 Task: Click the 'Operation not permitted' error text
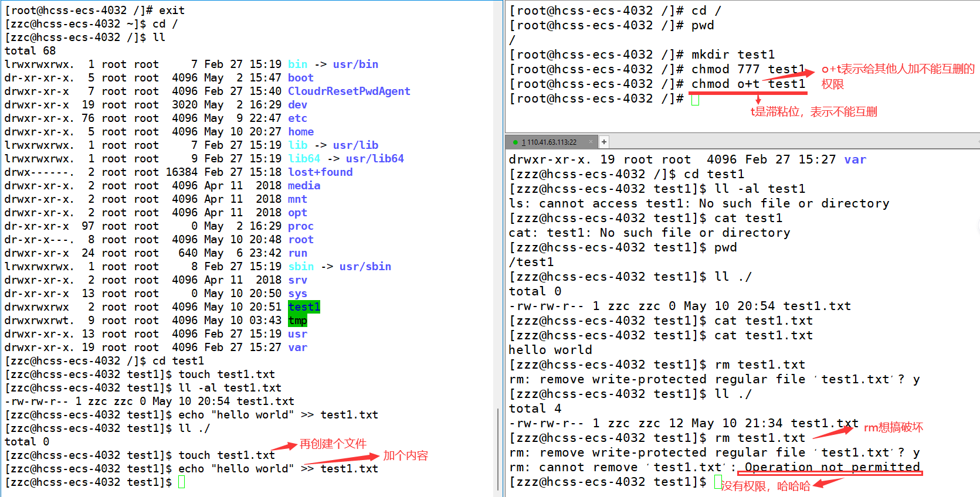point(832,467)
